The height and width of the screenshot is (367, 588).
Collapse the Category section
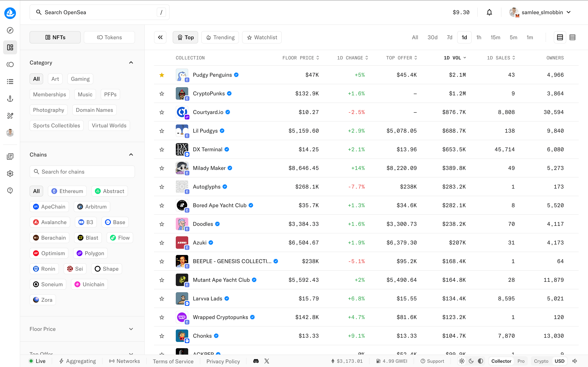click(131, 63)
